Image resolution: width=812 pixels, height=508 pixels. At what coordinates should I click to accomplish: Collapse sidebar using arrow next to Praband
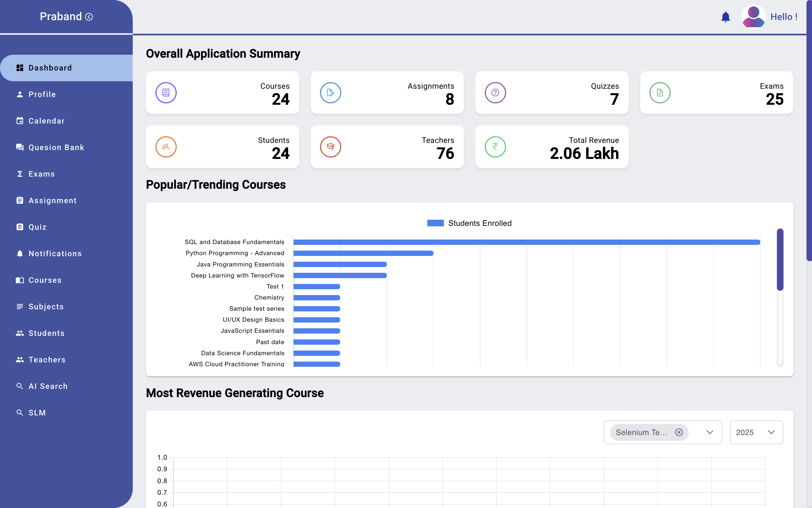tap(89, 17)
